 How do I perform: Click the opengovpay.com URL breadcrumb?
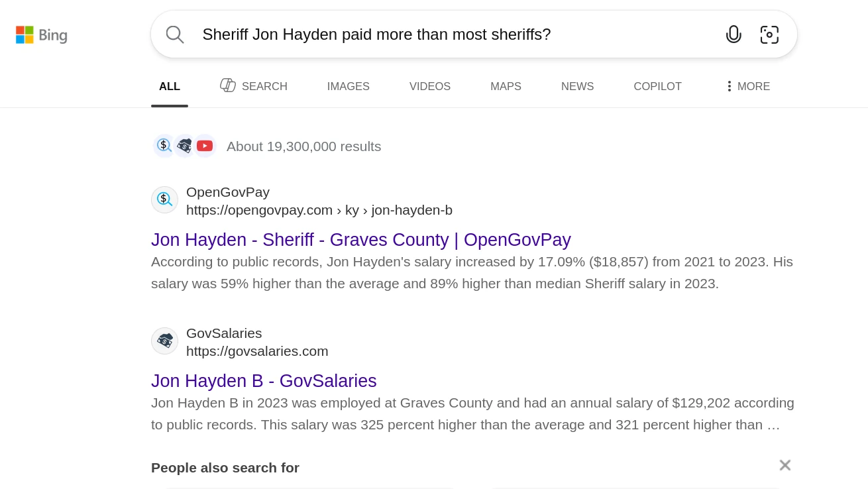click(x=319, y=210)
